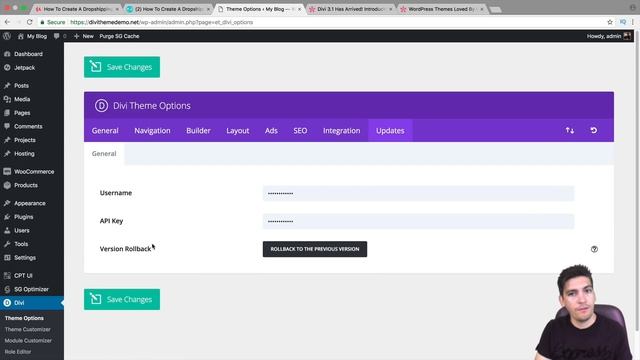The image size is (640, 360).
Task: Switch to the Builder tab
Action: pyautogui.click(x=198, y=131)
